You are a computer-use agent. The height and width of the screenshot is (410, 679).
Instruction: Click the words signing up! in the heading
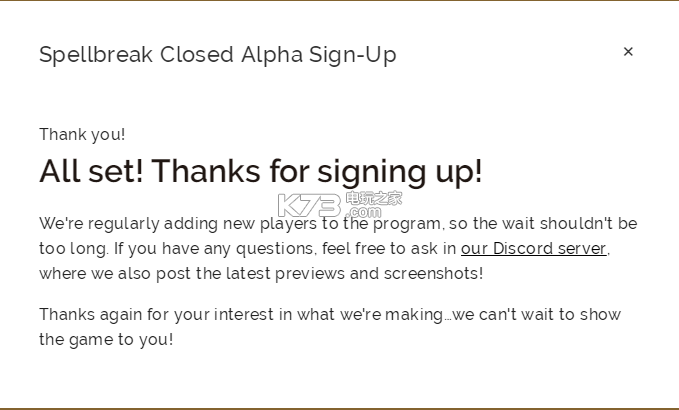coord(400,172)
